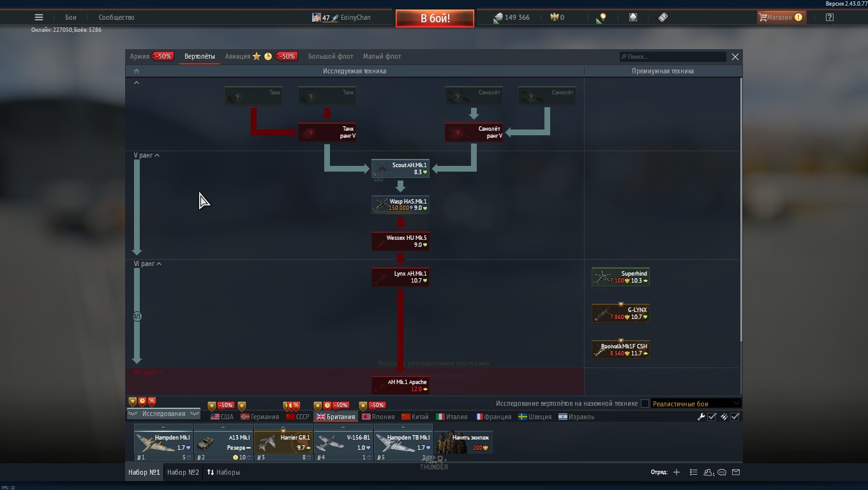Switch to the Авиация tab

point(237,56)
